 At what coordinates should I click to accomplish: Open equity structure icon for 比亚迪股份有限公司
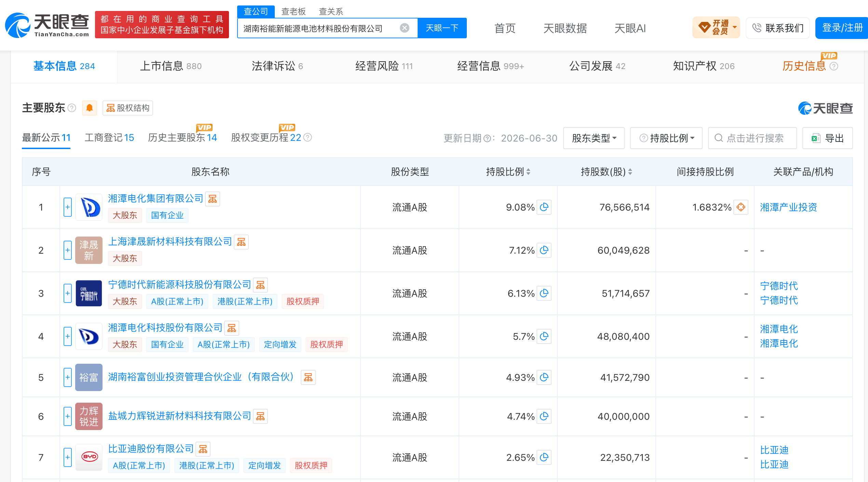coord(203,449)
